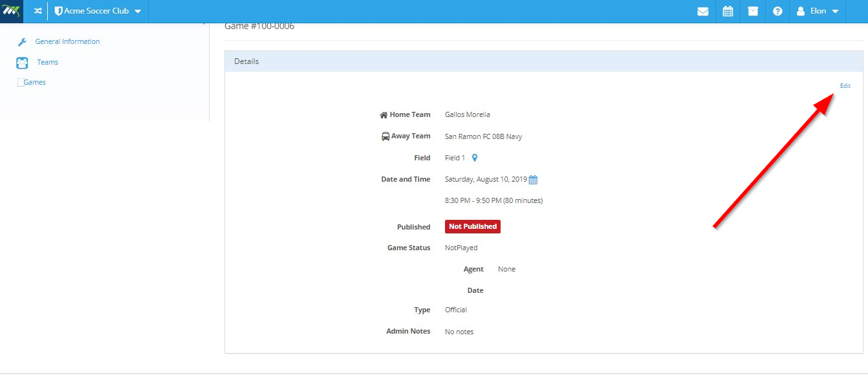Image resolution: width=868 pixels, height=375 pixels.
Task: Click the calendar icon beside the game date
Action: pos(534,180)
